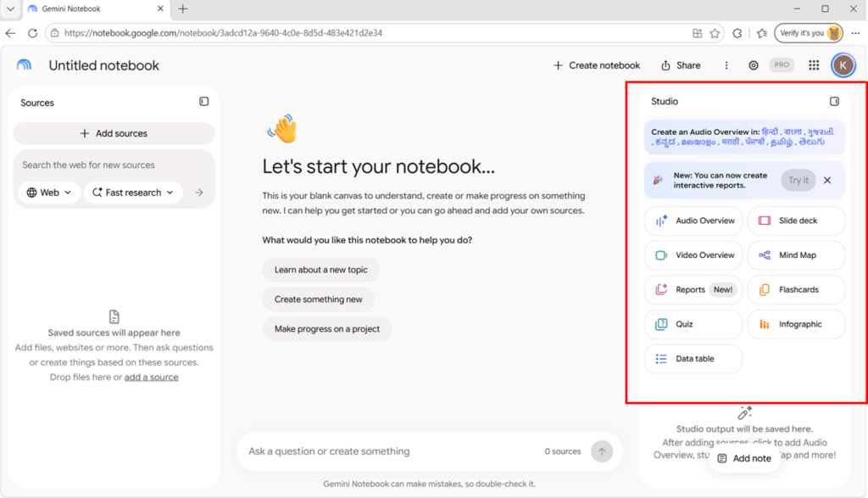This screenshot has height=498, width=868.
Task: Click Create notebook
Action: (597, 65)
